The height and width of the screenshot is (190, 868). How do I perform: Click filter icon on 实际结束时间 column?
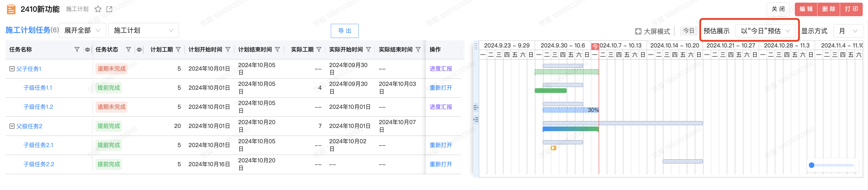(x=418, y=50)
